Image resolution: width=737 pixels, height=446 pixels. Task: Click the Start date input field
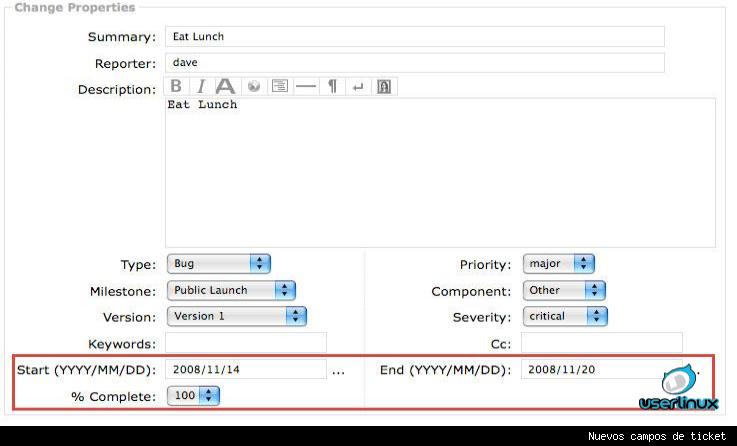tap(246, 369)
